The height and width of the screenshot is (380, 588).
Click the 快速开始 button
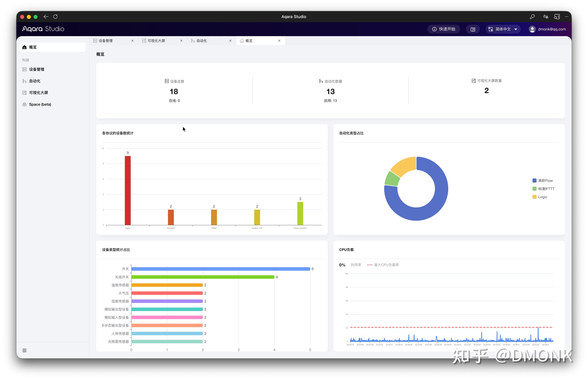point(444,29)
